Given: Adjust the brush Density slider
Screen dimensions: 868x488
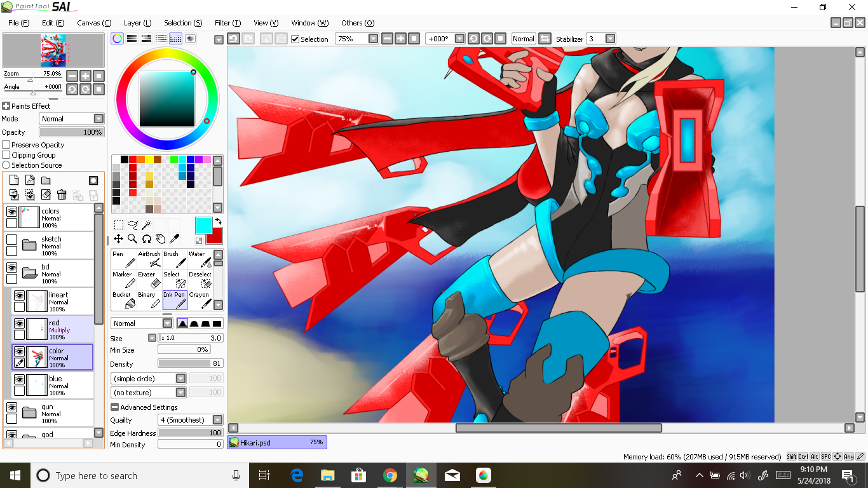Looking at the screenshot, I should 191,364.
